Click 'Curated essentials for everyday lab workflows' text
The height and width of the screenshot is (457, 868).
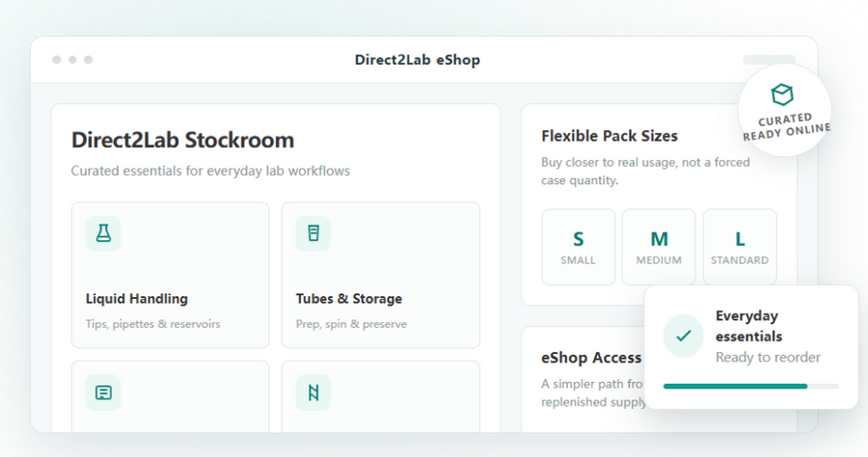coord(210,171)
